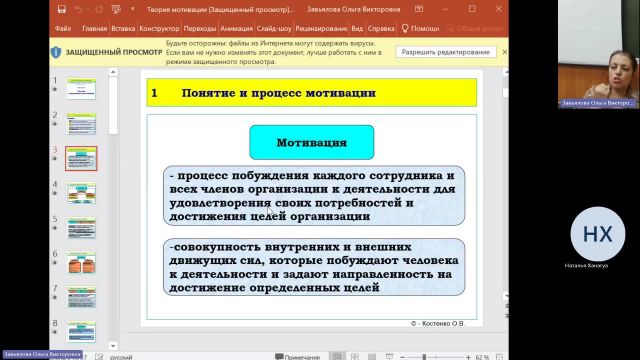Viewport: 640px width, 360px height.
Task: Click the Protected View shield icon
Action: click(x=56, y=52)
